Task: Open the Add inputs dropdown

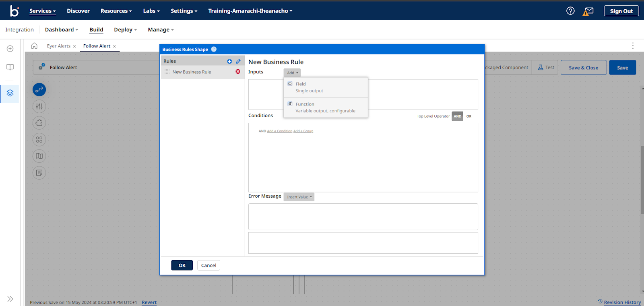Action: coord(292,72)
